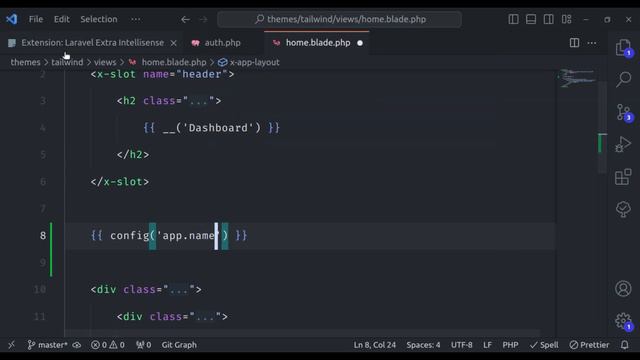Open the Explorer view in activity bar
640x360 pixels.
click(x=623, y=48)
